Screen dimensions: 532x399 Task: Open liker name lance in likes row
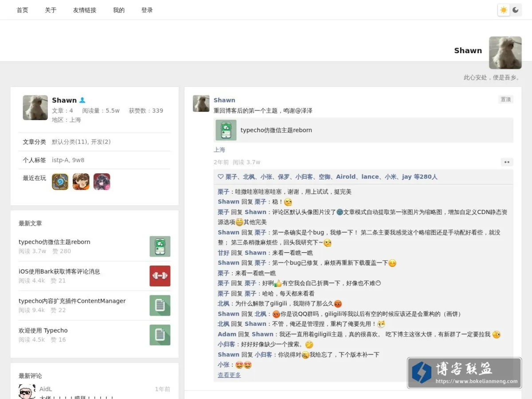point(370,177)
